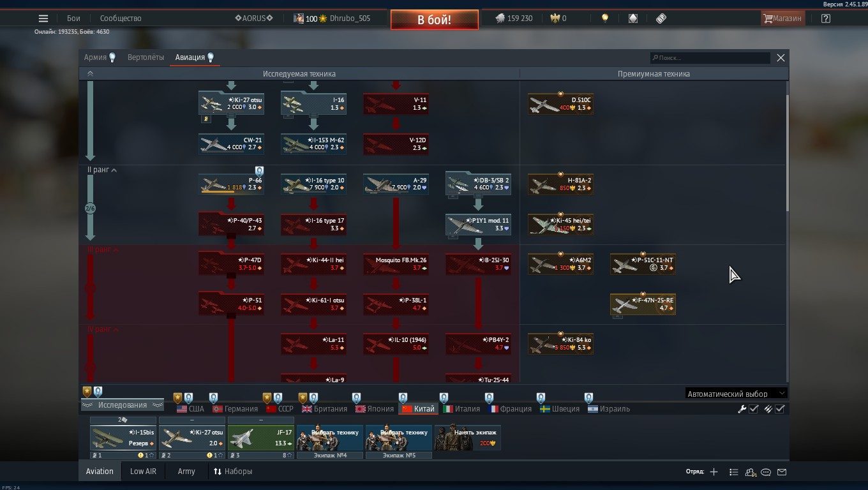Collapse all ranks with the double chevron

point(90,74)
